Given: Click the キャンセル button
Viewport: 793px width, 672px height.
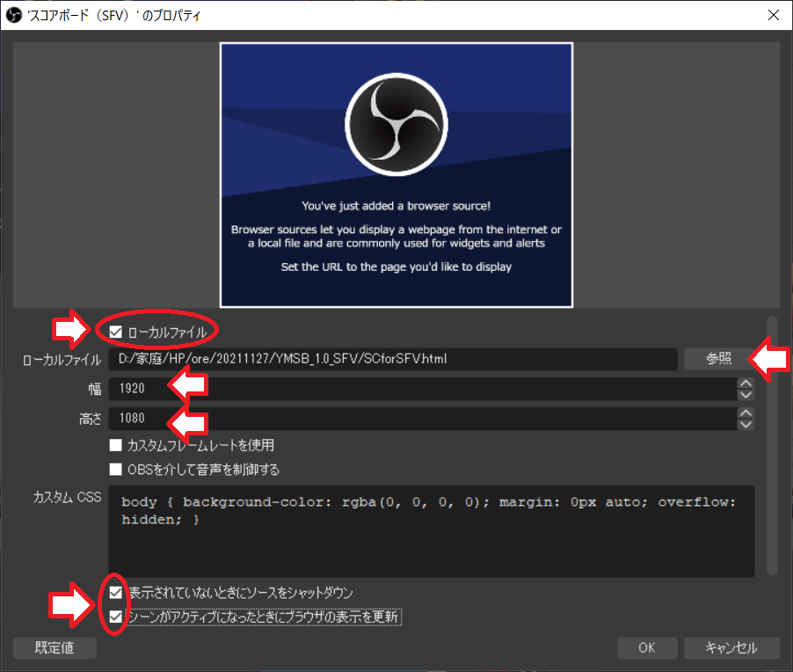Looking at the screenshot, I should pyautogui.click(x=731, y=647).
